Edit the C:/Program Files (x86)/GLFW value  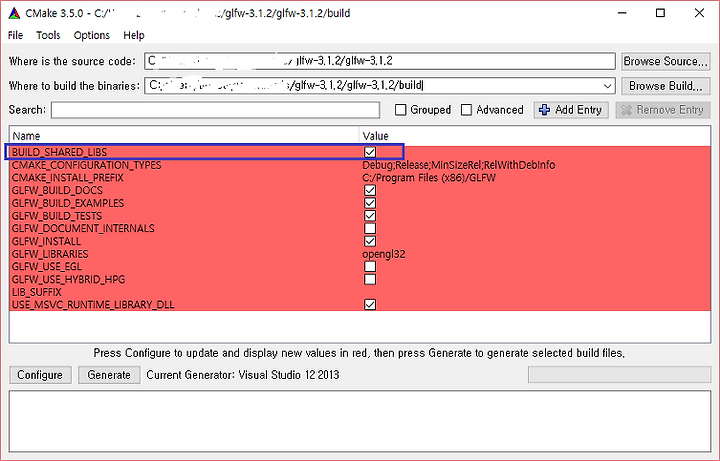[x=429, y=178]
